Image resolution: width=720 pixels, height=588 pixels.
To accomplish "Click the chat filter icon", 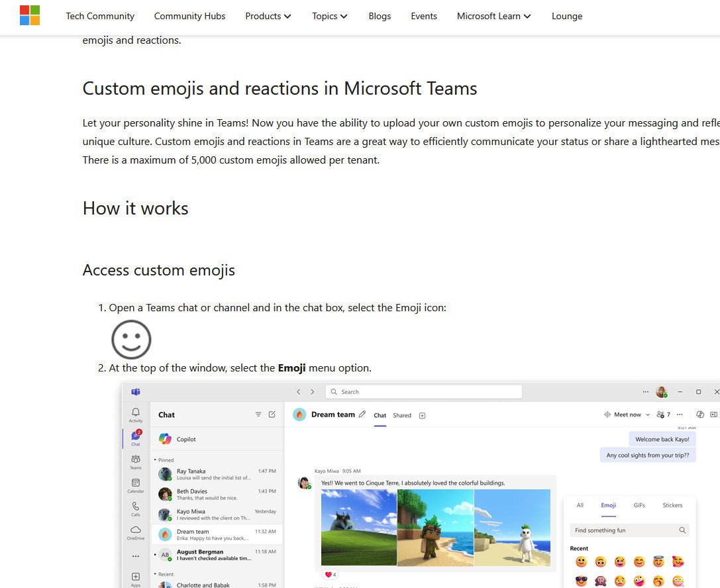I will click(x=258, y=415).
